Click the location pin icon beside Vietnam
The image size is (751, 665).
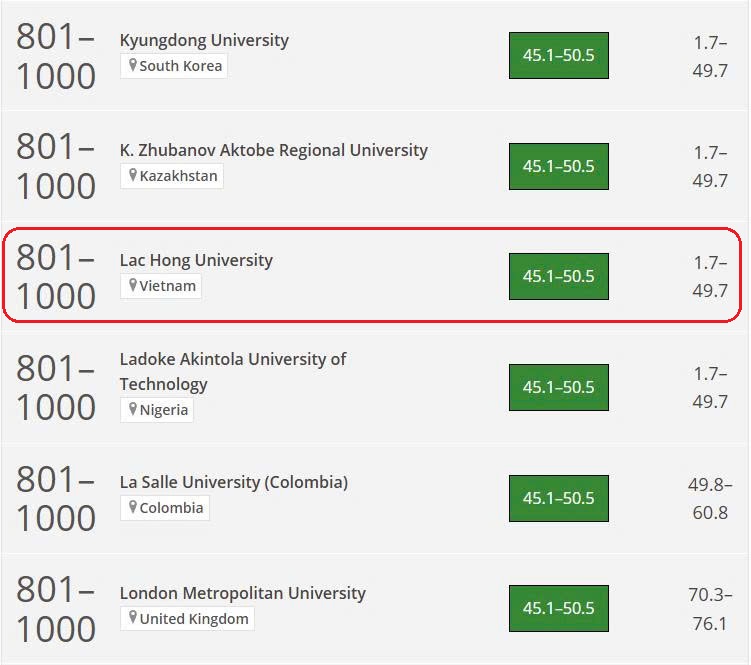click(132, 286)
